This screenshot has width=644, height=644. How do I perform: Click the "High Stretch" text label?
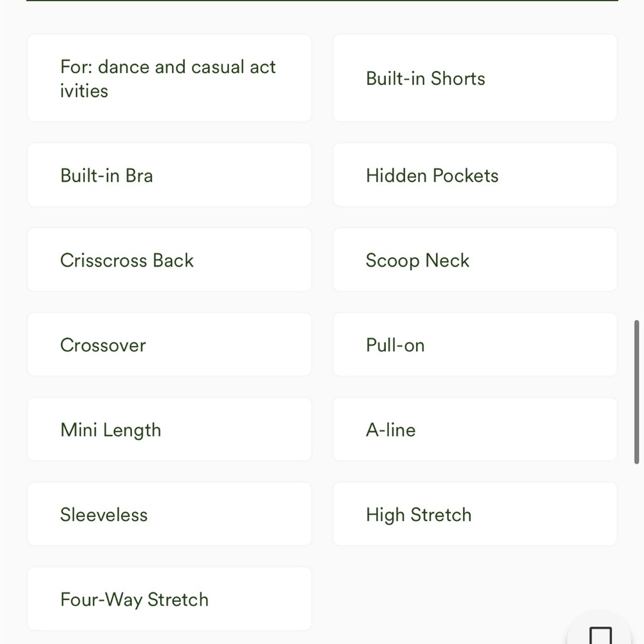(x=419, y=515)
